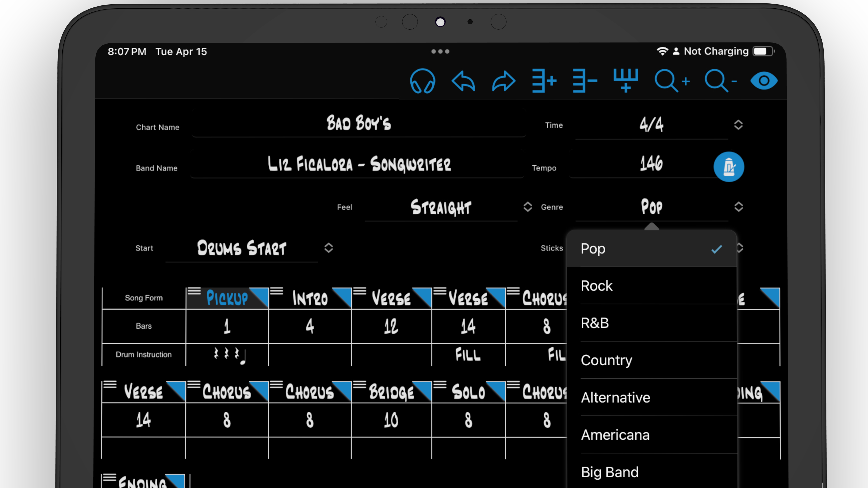Choose Americana in the genre list
The width and height of the screenshot is (868, 488).
coord(615,435)
